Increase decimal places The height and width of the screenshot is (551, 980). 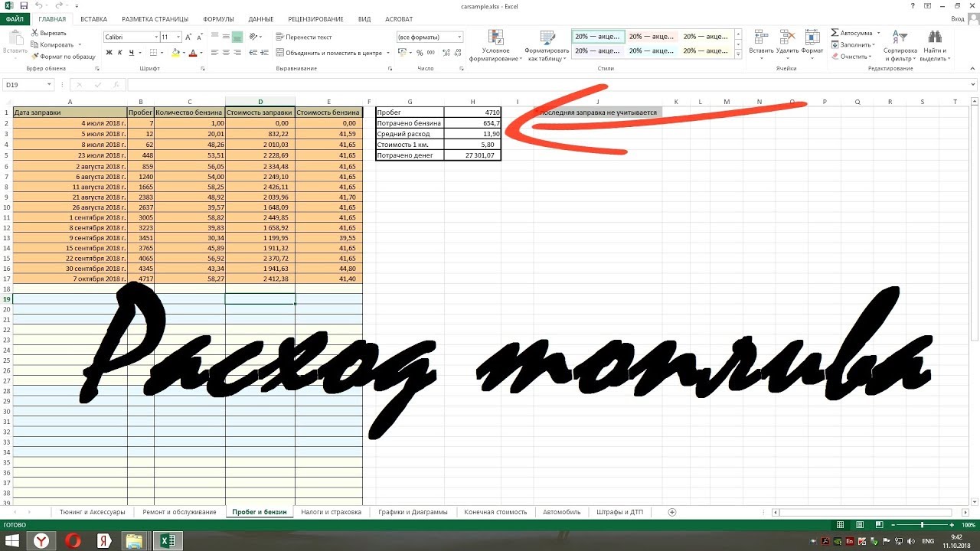[x=446, y=53]
